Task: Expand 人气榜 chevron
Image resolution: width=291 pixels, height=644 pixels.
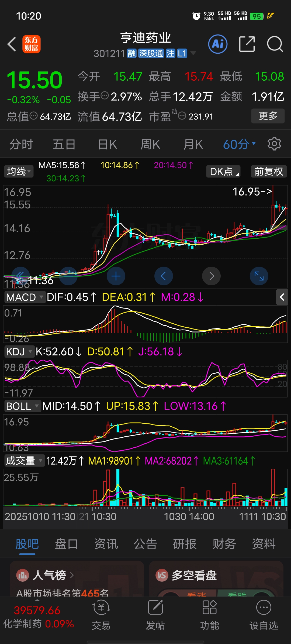Action: tap(72, 575)
